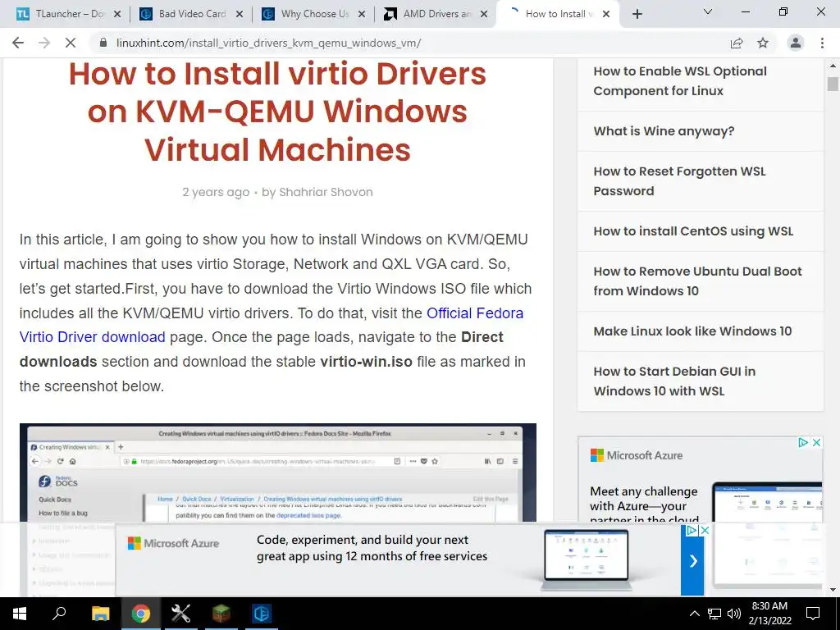Click AdChoices icon on bottom banner
Image resolution: width=840 pixels, height=630 pixels.
coord(692,530)
